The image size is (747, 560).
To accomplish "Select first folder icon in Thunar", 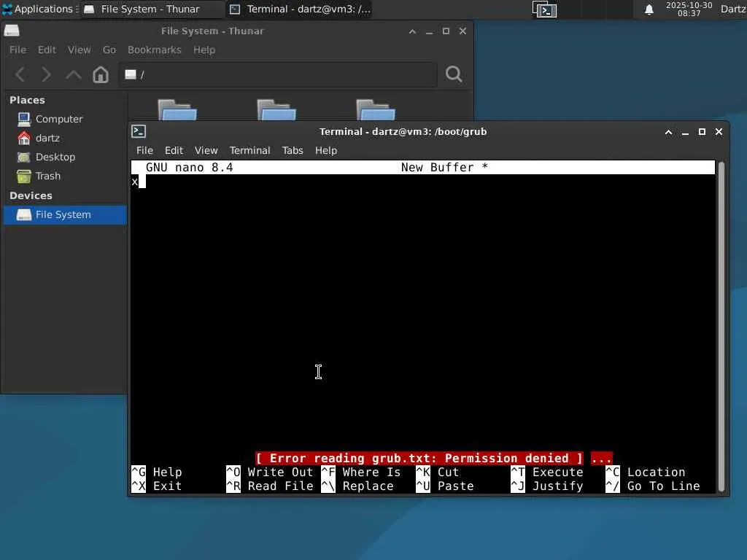I will click(x=177, y=109).
